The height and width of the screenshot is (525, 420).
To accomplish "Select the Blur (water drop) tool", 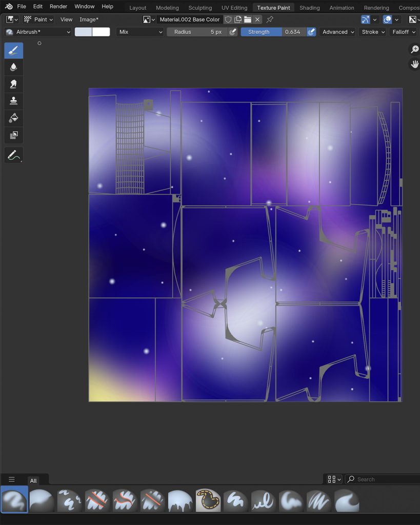I will (13, 67).
